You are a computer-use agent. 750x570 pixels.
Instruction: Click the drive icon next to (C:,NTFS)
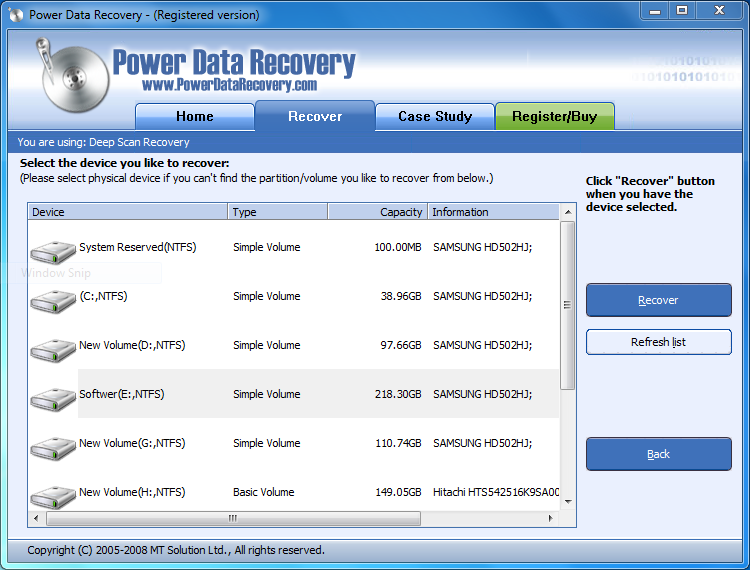pos(53,301)
